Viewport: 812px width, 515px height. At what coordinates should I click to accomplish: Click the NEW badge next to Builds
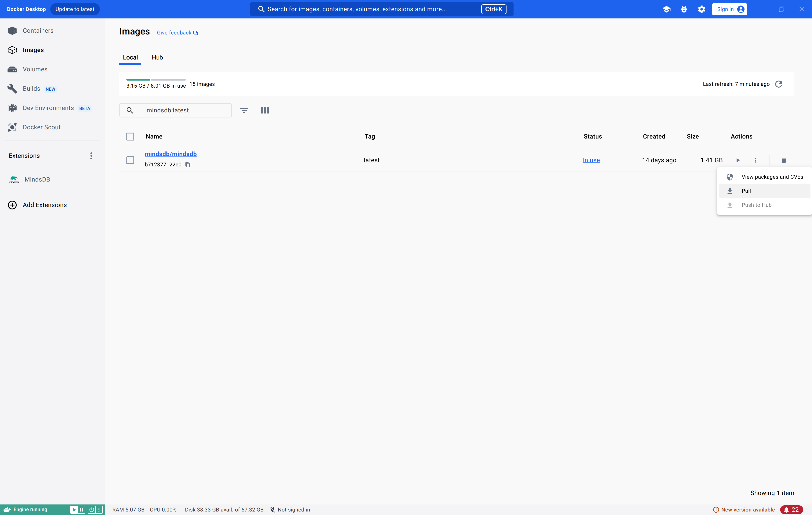[x=50, y=89]
